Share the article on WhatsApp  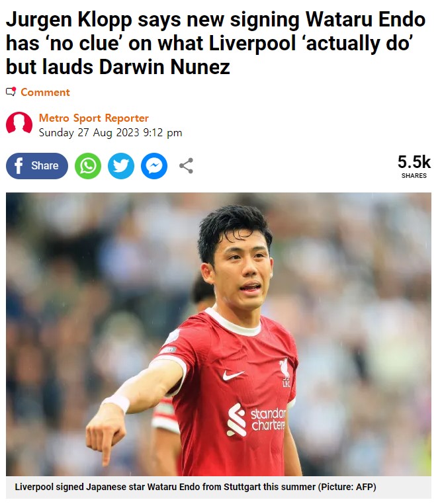88,166
